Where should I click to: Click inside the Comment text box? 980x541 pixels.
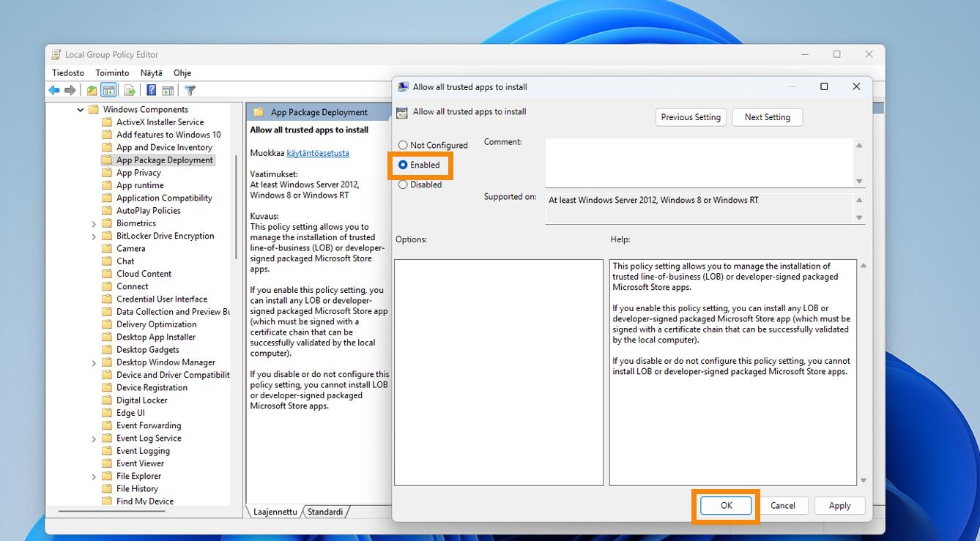click(699, 163)
